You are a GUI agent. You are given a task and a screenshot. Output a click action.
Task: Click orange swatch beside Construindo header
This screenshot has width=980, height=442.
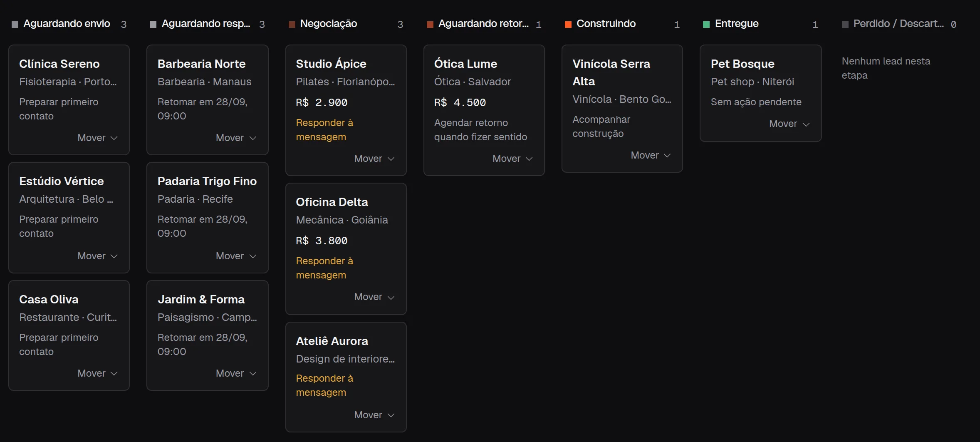(568, 24)
